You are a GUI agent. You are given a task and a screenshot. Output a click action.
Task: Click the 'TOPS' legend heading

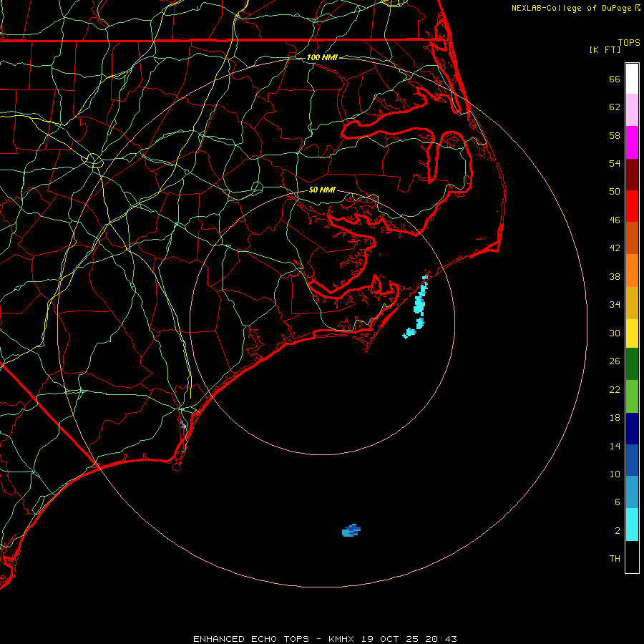click(x=629, y=43)
